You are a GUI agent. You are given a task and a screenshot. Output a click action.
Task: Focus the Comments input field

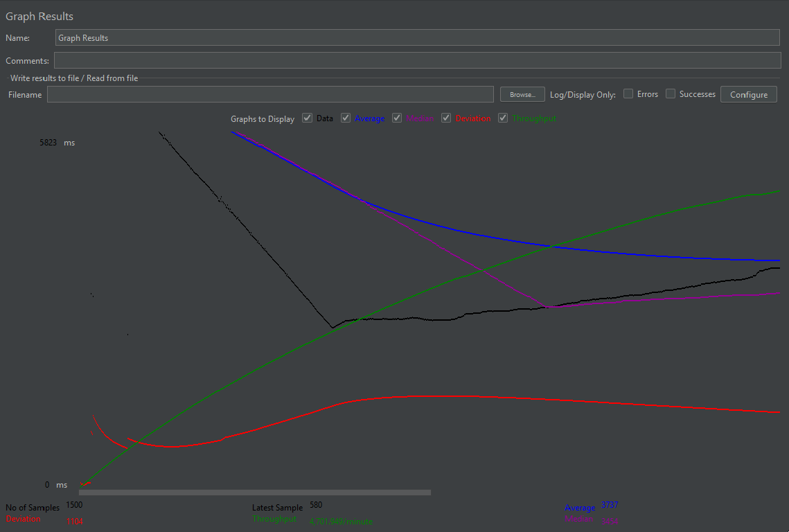tap(417, 60)
